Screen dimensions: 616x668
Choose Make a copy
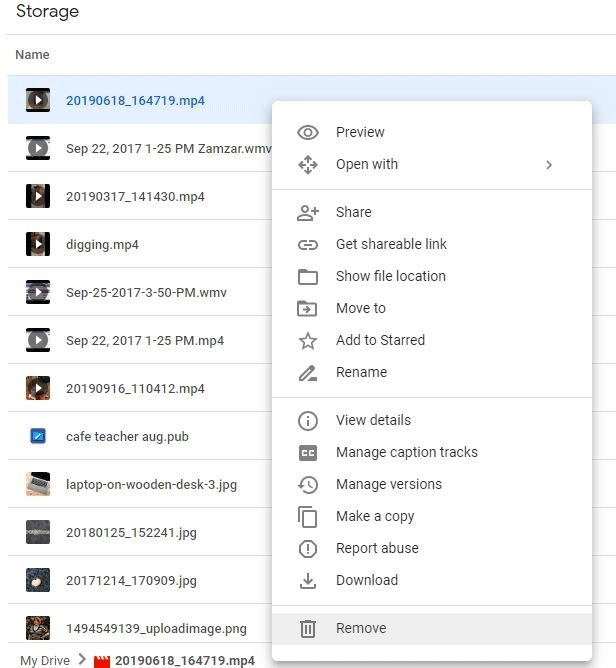[432, 516]
